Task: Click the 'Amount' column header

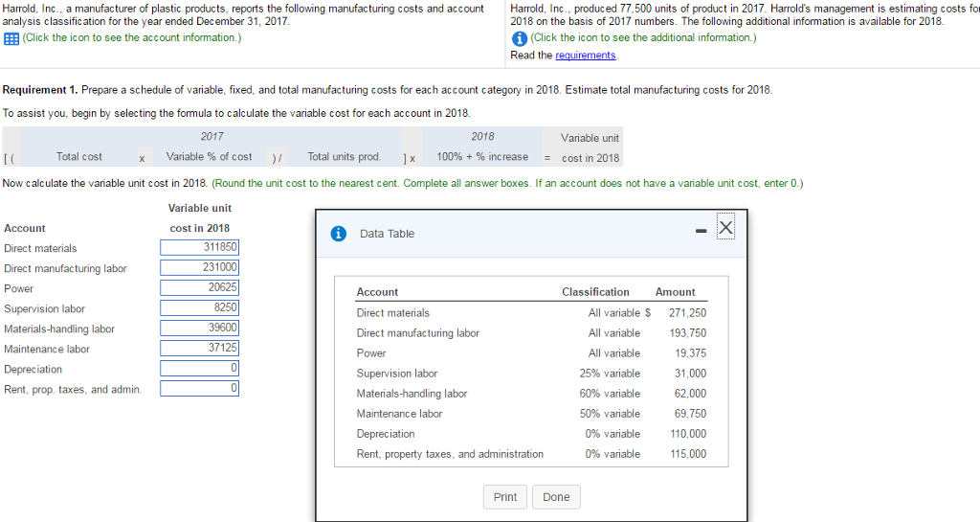Action: coord(675,292)
